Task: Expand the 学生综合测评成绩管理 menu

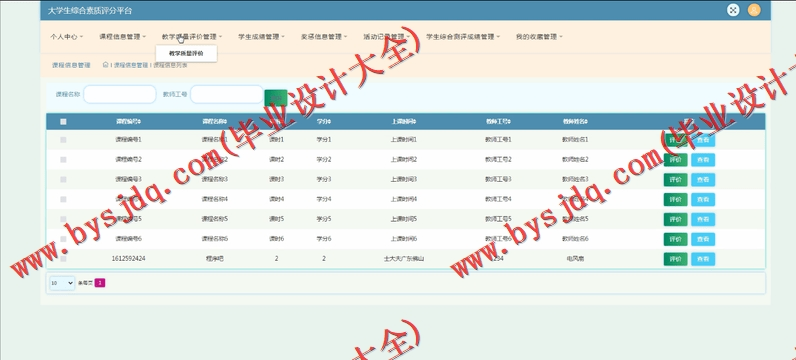Action: pyautogui.click(x=463, y=37)
